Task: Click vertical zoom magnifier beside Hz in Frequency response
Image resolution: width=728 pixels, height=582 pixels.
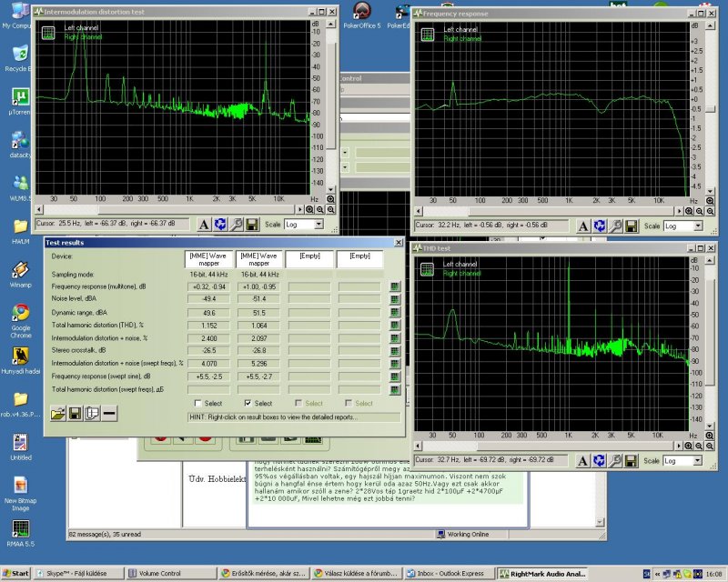Action: (710, 201)
